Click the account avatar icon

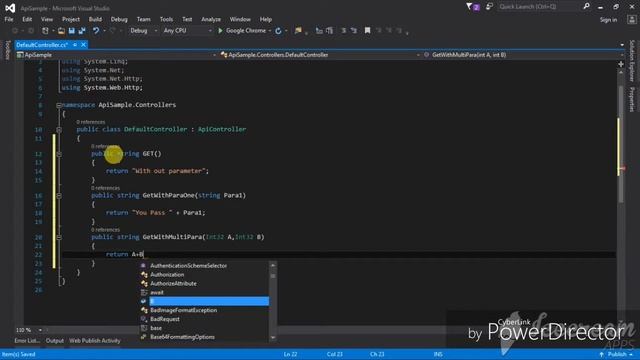(x=631, y=20)
